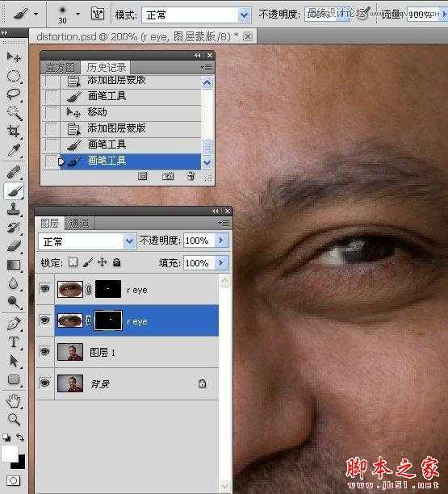Choose the Healing Brush tool
The image size is (448, 494).
pyautogui.click(x=14, y=173)
